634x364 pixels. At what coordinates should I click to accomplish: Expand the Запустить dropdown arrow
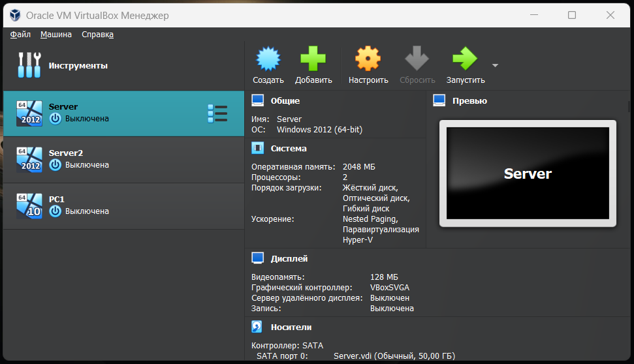coord(495,65)
